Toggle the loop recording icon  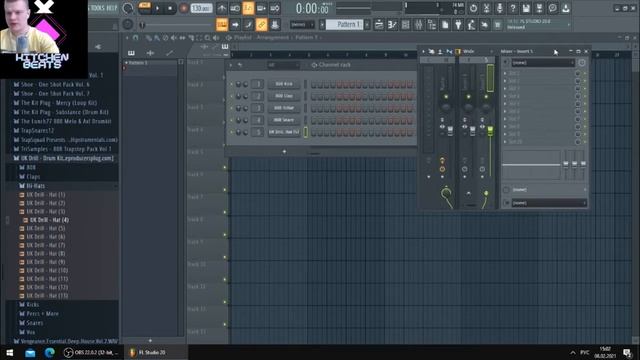coord(275,8)
